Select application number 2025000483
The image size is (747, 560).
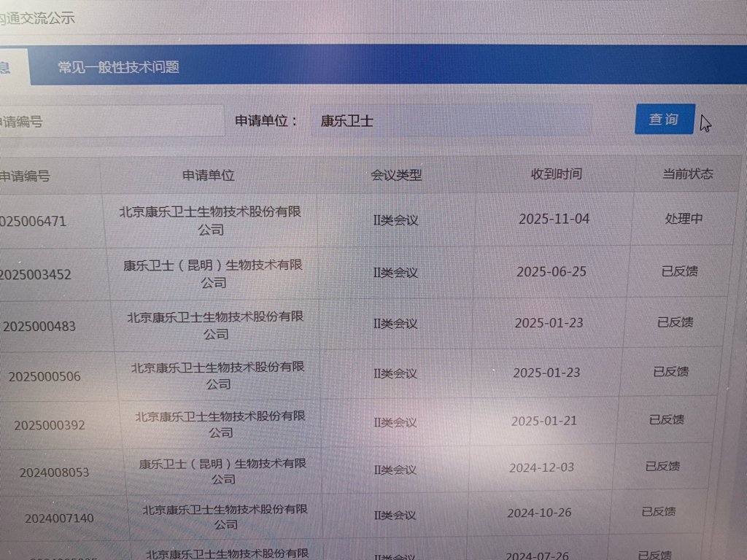point(39,326)
